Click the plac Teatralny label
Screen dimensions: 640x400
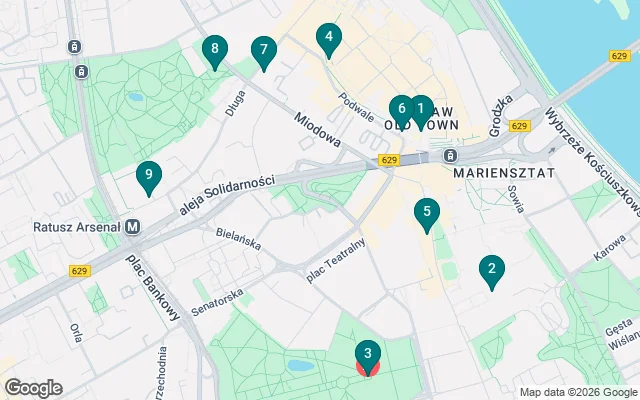(336, 261)
